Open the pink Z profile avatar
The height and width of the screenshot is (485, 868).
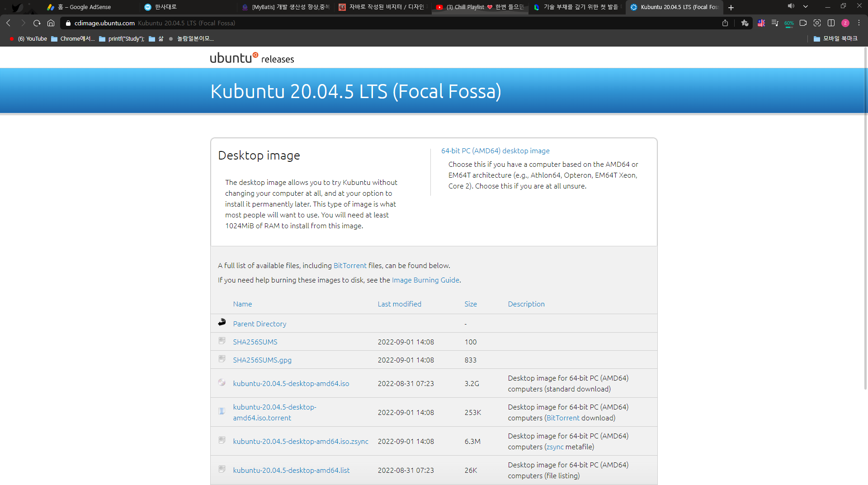pos(845,23)
